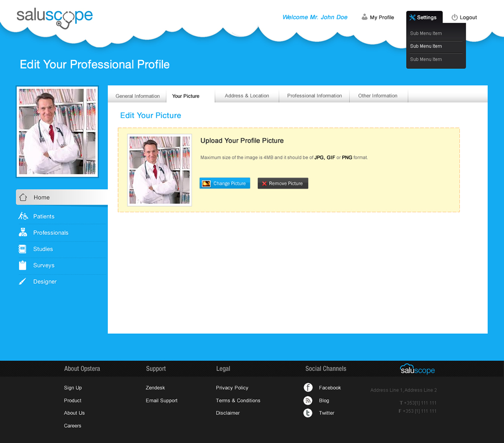The image size is (504, 443).
Task: Open the Professionals section icon
Action: tap(23, 232)
